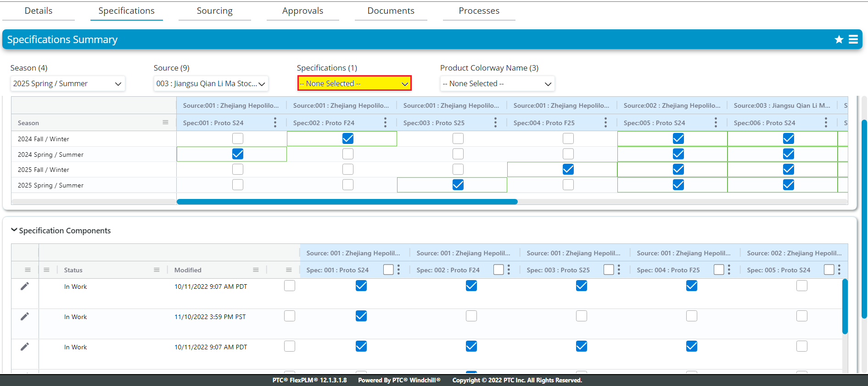The height and width of the screenshot is (386, 868).
Task: Click the 2024 Fall / Winter row label
Action: [x=44, y=139]
